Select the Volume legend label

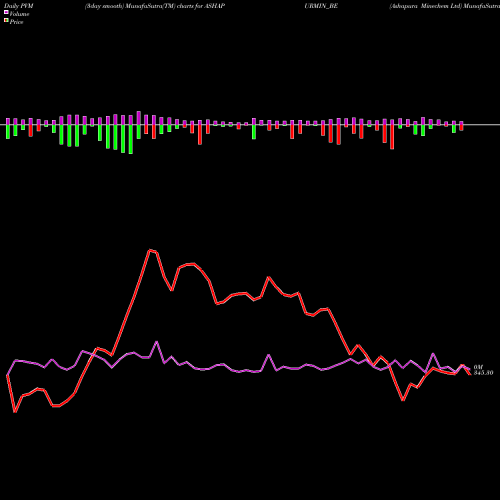point(19,14)
